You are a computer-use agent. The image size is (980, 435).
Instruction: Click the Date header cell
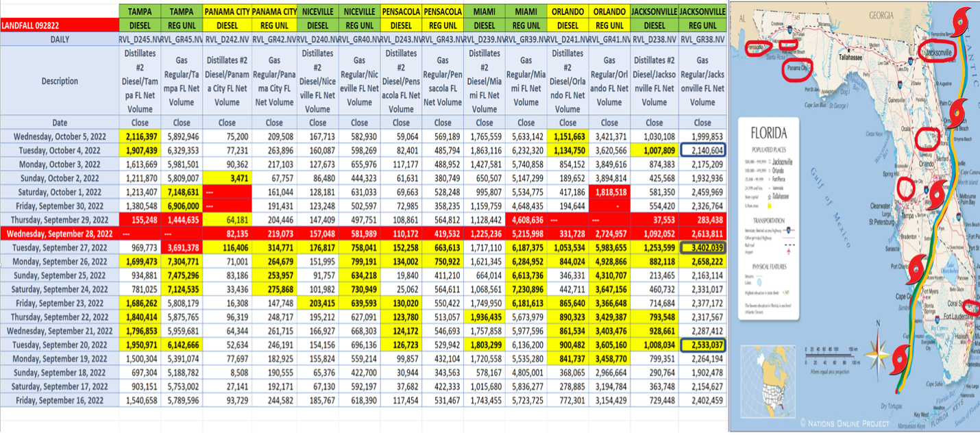(60, 123)
